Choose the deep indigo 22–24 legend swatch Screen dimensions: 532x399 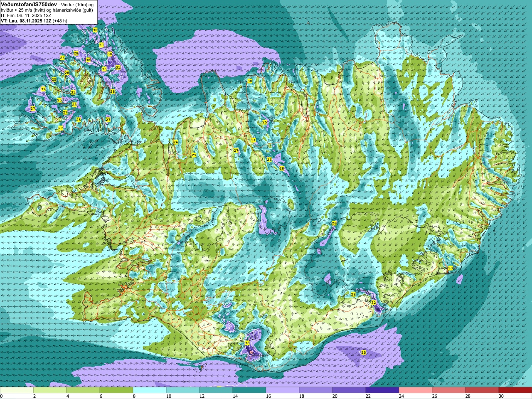click(382, 390)
